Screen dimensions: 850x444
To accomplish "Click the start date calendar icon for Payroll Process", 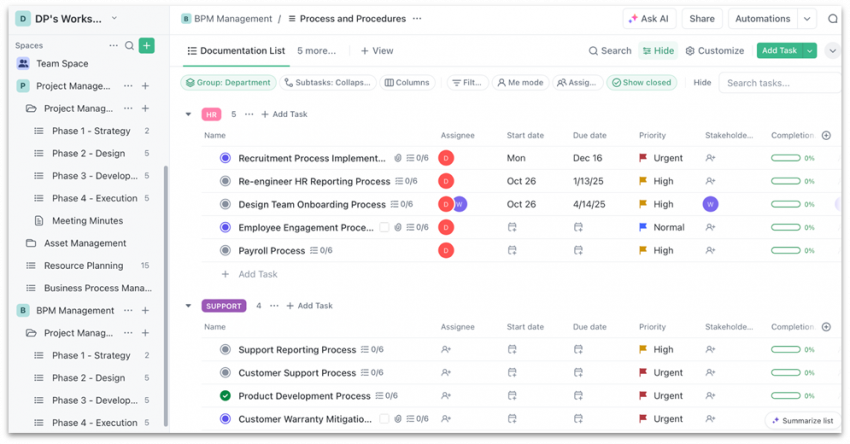I will point(512,251).
